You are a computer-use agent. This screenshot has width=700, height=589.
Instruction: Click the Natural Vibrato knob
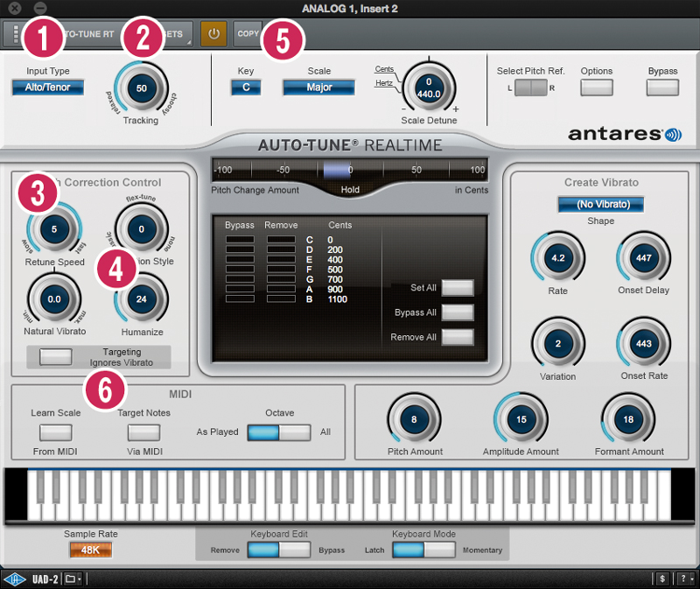click(x=54, y=298)
